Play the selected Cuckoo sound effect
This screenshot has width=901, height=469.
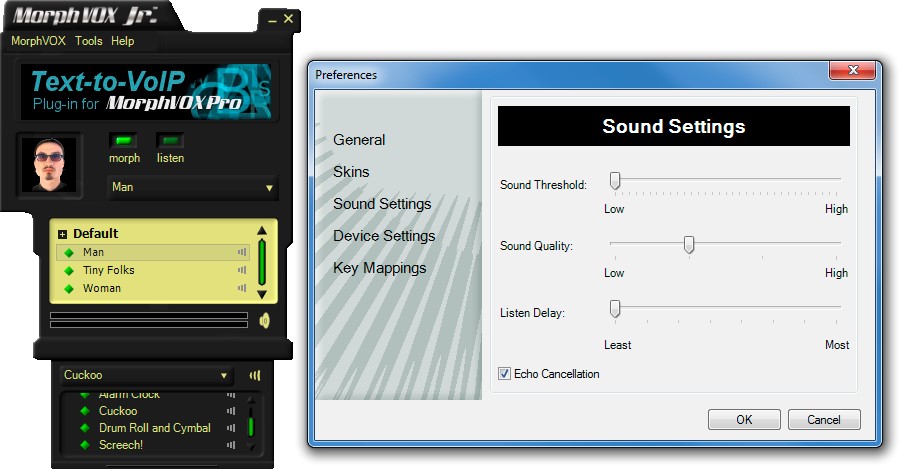[255, 375]
